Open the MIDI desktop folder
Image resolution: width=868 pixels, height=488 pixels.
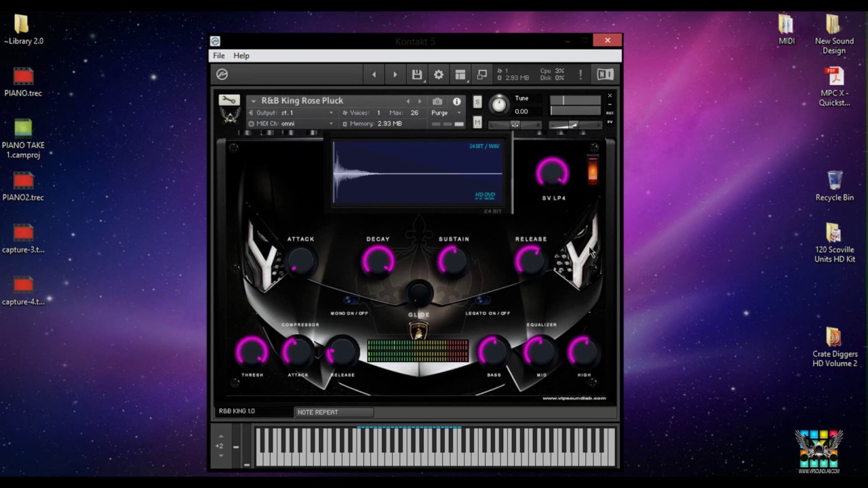(x=786, y=30)
